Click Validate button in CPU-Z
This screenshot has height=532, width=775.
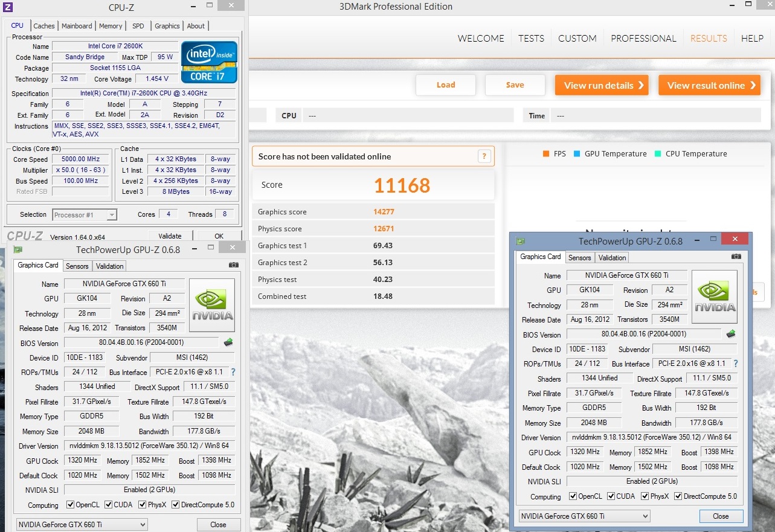tap(170, 236)
